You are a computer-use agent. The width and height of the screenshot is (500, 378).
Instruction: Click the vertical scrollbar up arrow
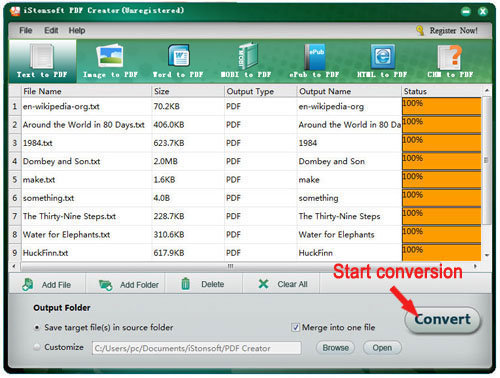coord(487,90)
